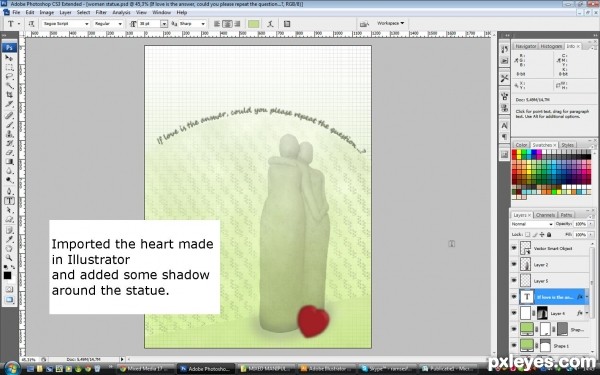Select the Healing Brush tool
The image size is (600, 375).
9,116
